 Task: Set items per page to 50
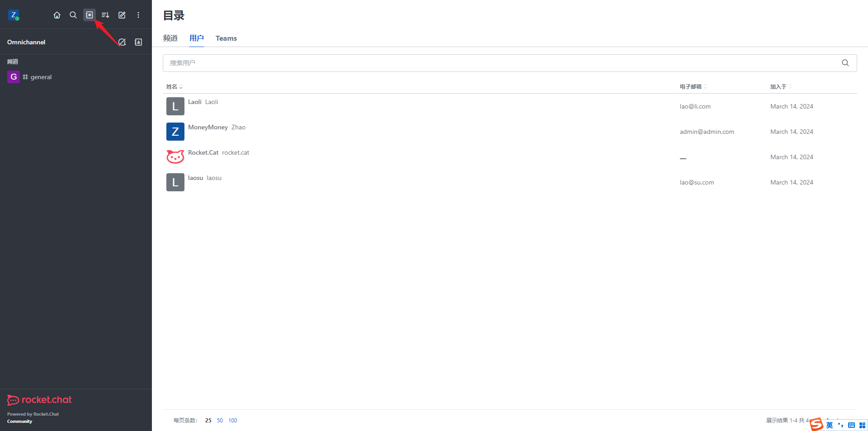point(220,420)
